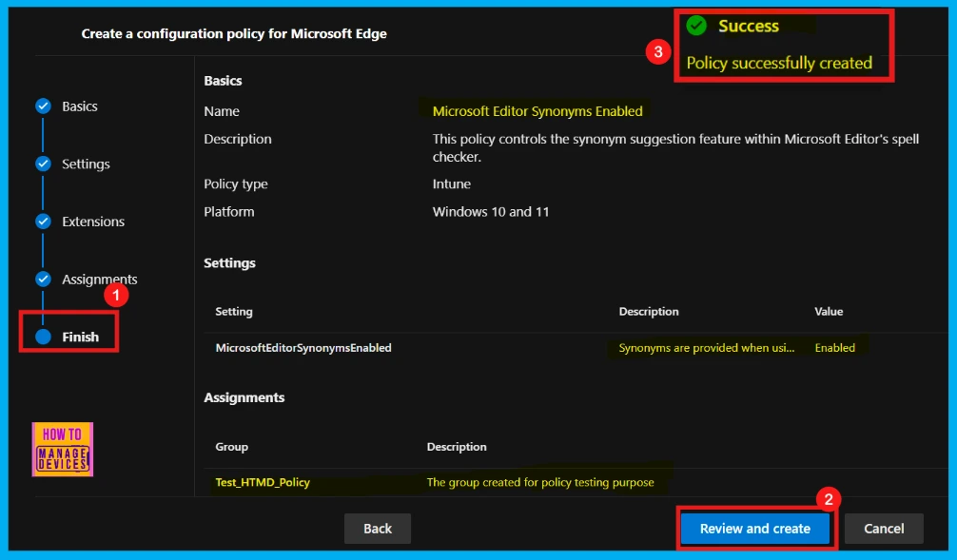Screen dimensions: 957x560
Task: Click the Settings step checkmark icon
Action: [43, 164]
